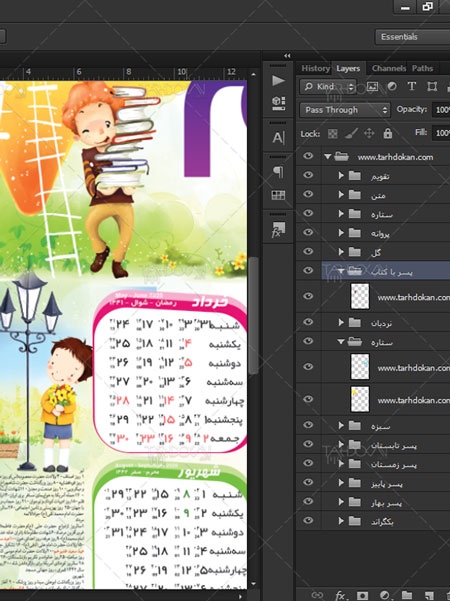The width and height of the screenshot is (450, 601).
Task: Add layer mask using bottom icon
Action: tap(362, 595)
